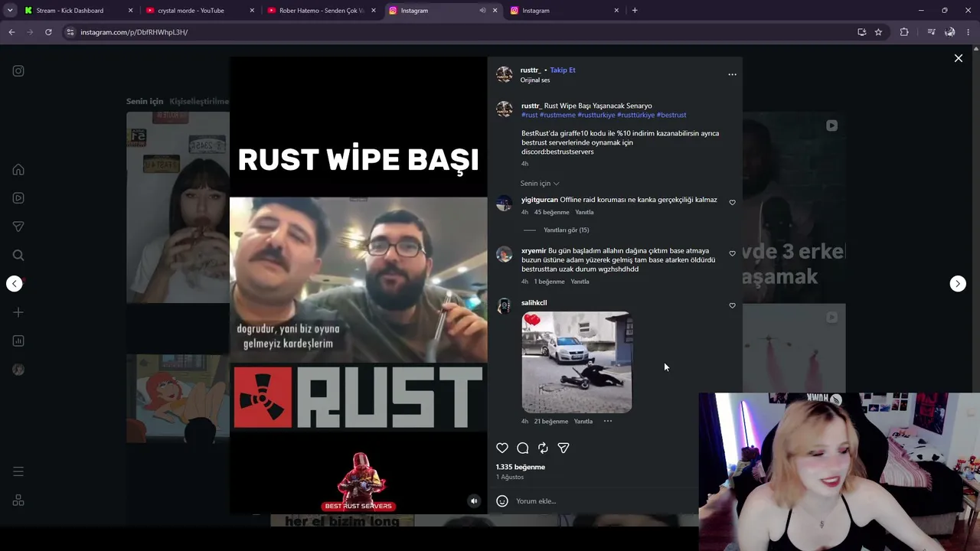Open the #rustmeme hashtag
This screenshot has width=980, height=551.
[x=557, y=116]
